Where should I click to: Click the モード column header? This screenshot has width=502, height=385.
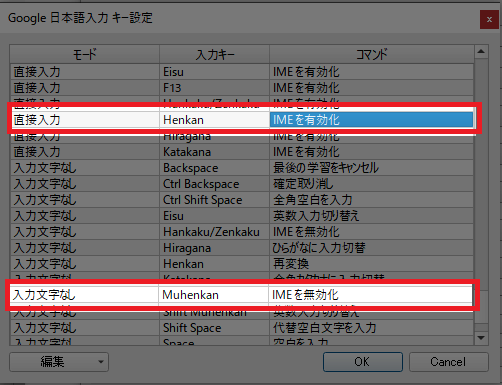(85, 54)
